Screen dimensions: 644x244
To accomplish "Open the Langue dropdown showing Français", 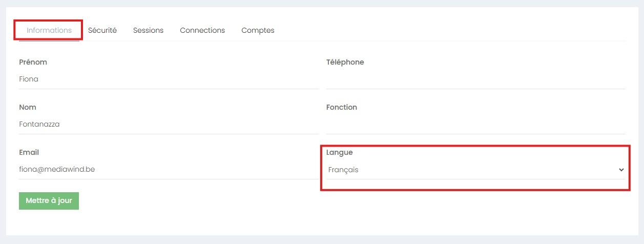I will (471, 170).
